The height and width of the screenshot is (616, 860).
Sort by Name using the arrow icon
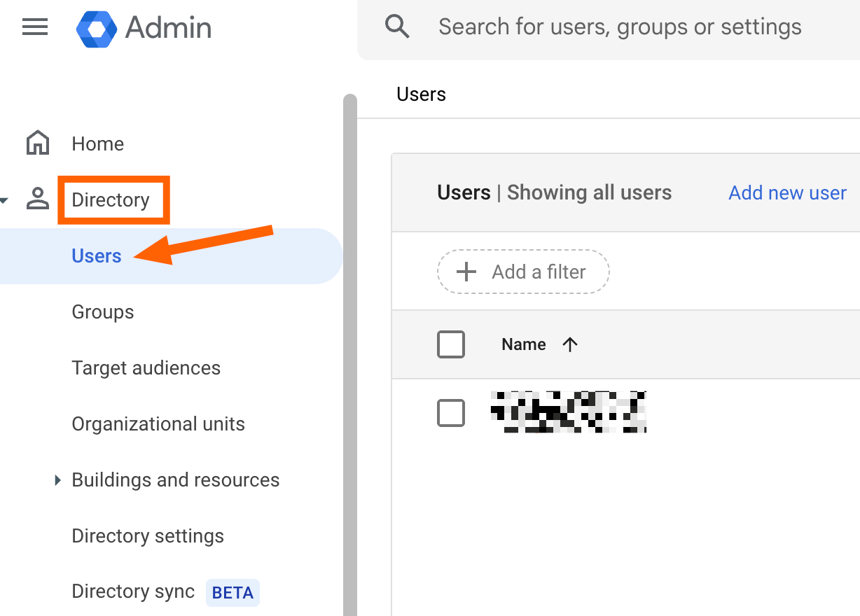click(570, 344)
